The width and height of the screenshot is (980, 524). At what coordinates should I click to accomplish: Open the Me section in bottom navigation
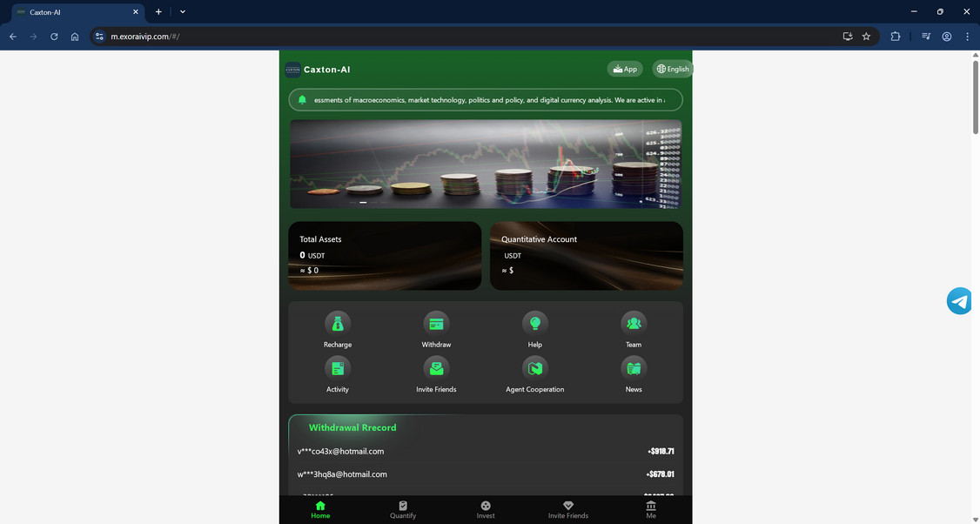650,508
